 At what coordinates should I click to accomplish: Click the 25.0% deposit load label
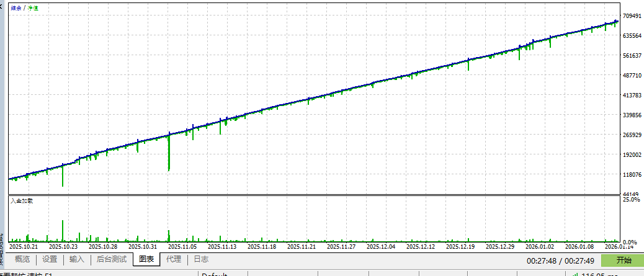[632, 199]
